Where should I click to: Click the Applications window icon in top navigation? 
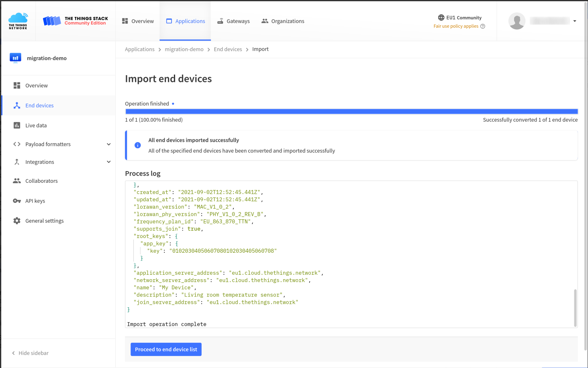coord(169,21)
